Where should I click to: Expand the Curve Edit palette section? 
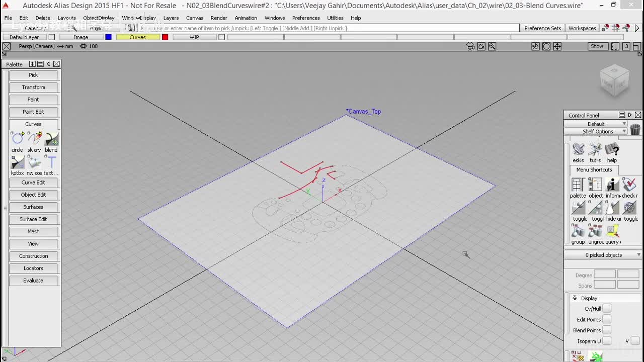33,183
